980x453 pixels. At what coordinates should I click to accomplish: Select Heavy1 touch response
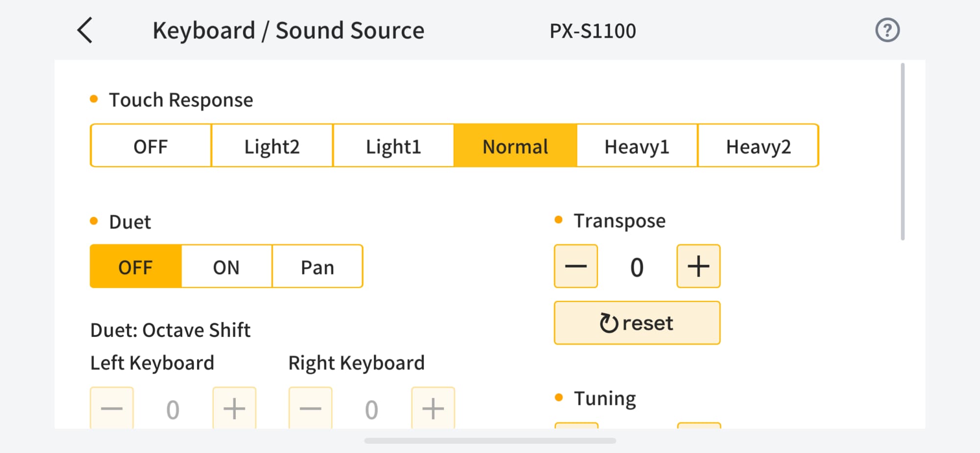point(637,146)
